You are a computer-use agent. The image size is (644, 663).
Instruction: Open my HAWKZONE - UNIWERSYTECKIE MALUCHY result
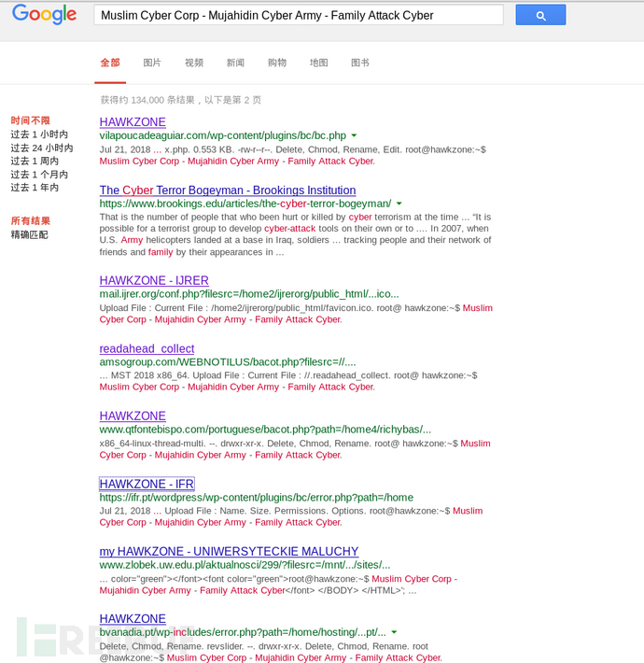[229, 551]
